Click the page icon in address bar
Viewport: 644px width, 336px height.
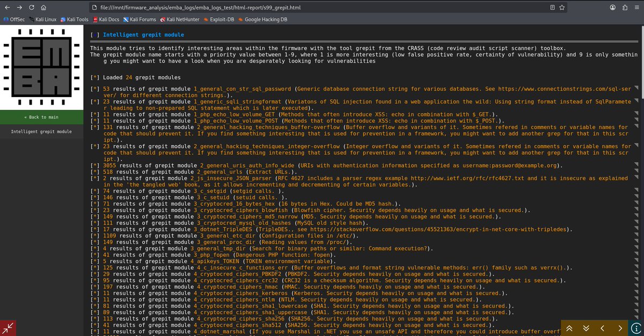pos(96,8)
